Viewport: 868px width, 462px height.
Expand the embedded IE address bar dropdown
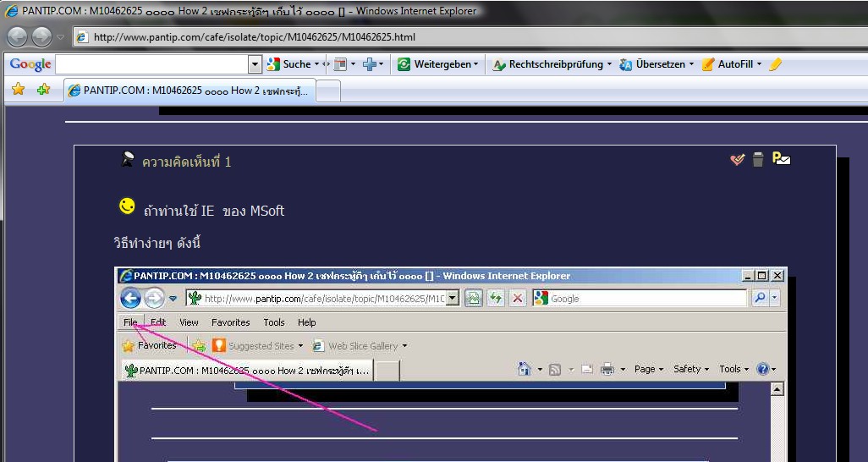click(453, 298)
